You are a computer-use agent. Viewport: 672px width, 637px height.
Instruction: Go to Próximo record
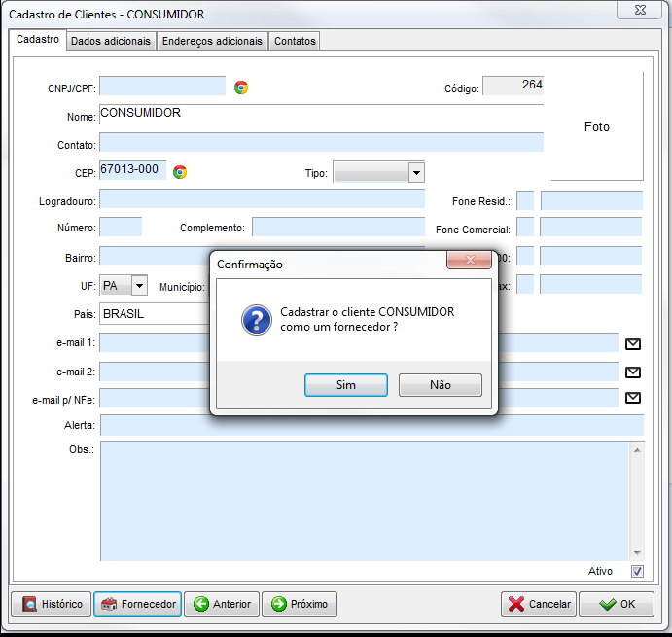pos(299,604)
